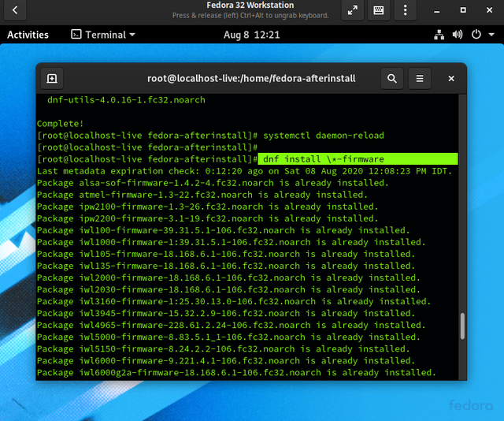This screenshot has height=421, width=504.
Task: Click the power icon in top bar
Action: tap(476, 35)
